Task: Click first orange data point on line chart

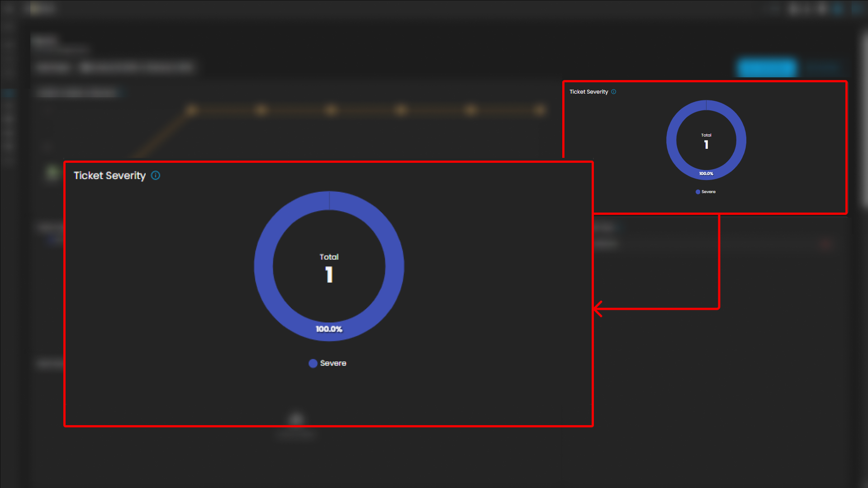Action: pos(192,110)
